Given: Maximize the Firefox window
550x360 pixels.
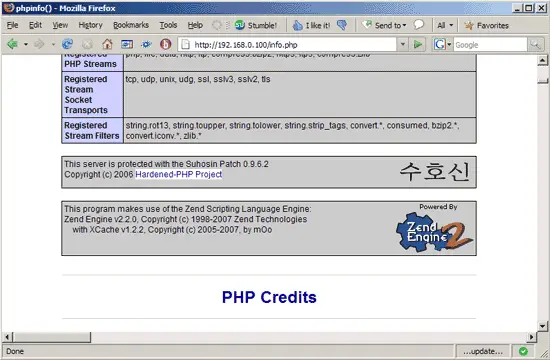Looking at the screenshot, I should click(x=529, y=8).
